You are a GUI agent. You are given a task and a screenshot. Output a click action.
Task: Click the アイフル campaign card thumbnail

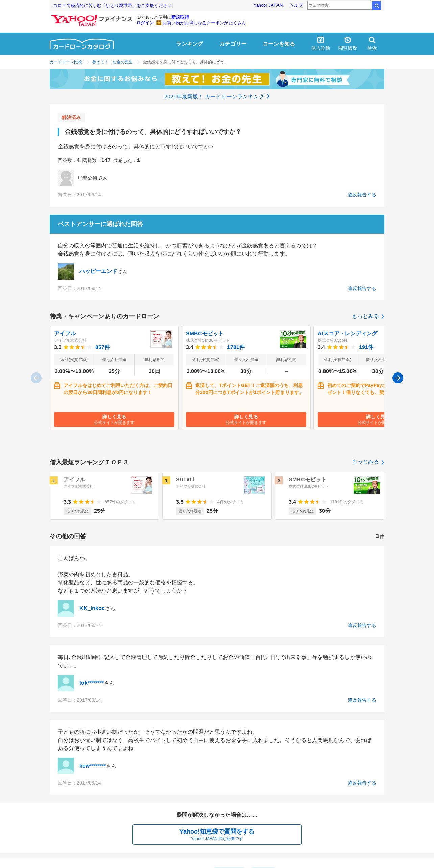click(x=161, y=339)
